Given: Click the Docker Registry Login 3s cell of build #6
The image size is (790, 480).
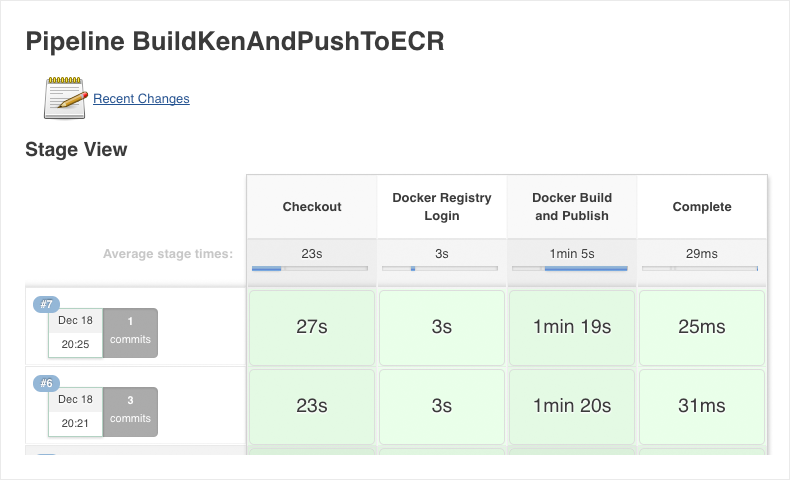Looking at the screenshot, I should 442,406.
